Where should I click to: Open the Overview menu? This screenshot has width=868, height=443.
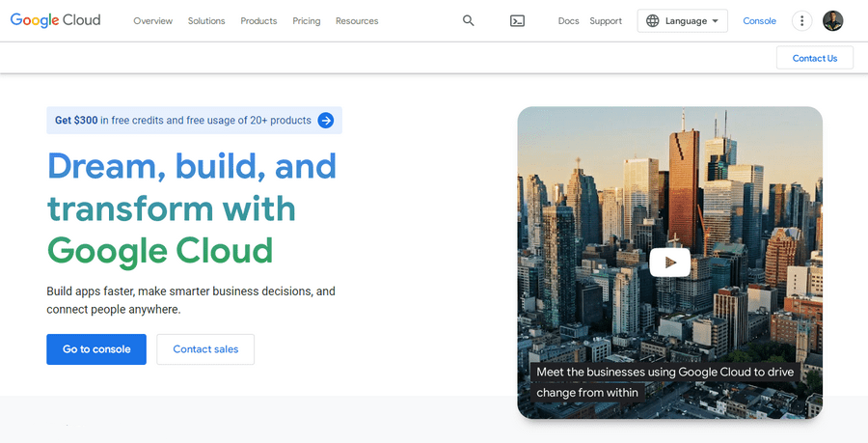[x=152, y=21]
